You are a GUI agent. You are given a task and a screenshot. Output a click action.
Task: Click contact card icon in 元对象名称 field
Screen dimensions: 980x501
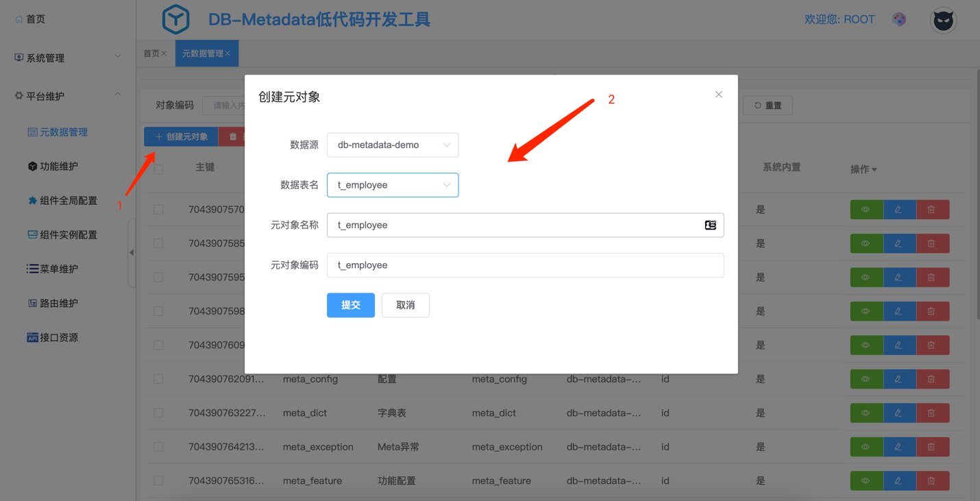tap(710, 225)
